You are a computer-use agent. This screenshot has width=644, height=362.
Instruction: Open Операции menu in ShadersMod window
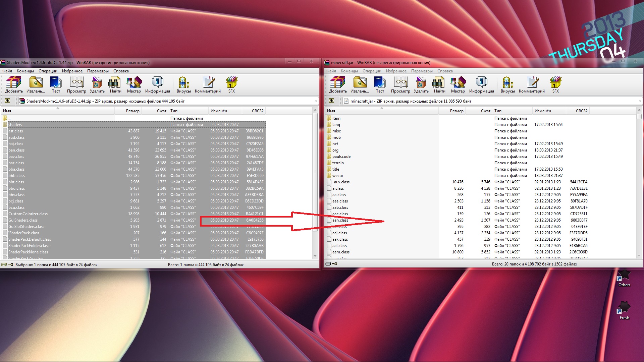[x=48, y=71]
